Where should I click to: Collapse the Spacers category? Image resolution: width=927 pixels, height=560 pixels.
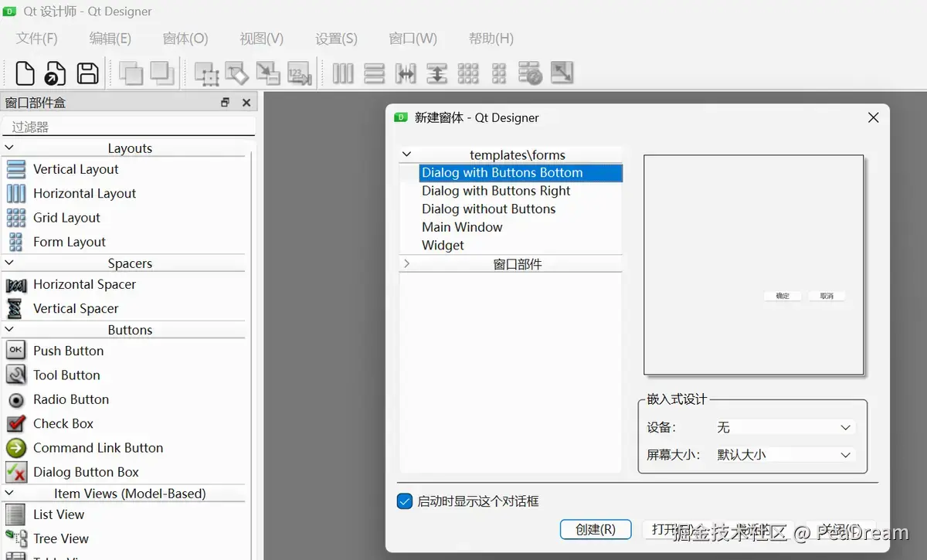tap(9, 263)
